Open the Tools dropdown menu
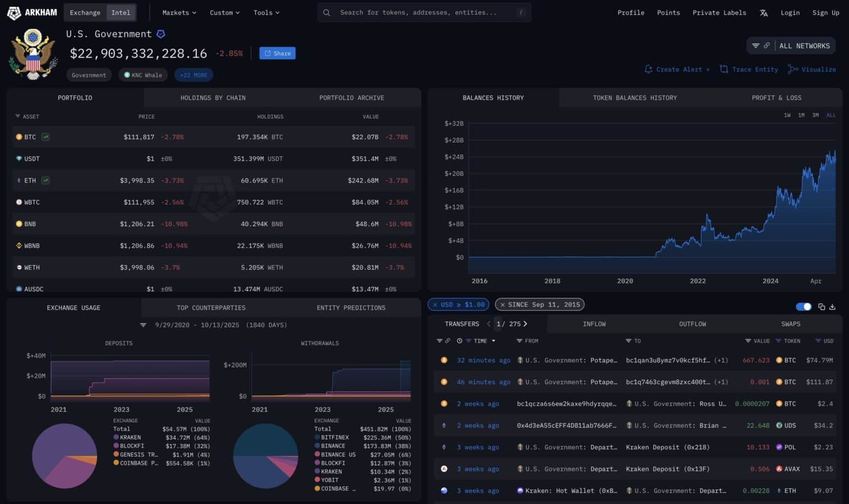 [266, 12]
